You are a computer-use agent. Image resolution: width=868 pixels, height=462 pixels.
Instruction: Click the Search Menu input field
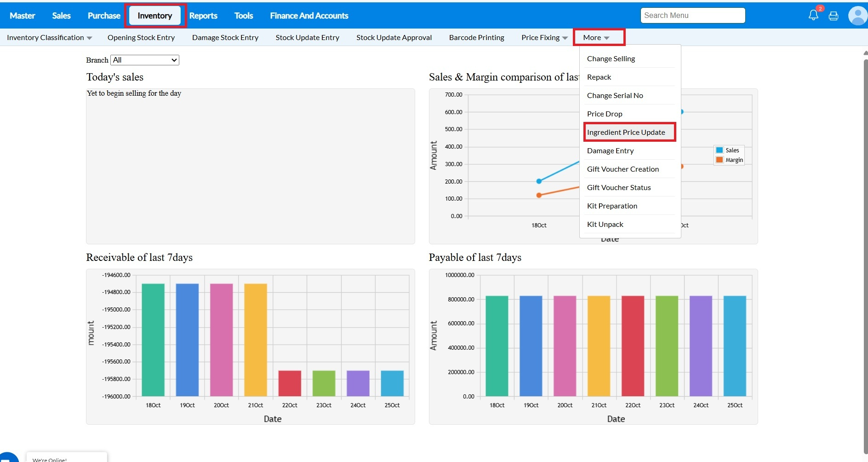click(x=692, y=16)
